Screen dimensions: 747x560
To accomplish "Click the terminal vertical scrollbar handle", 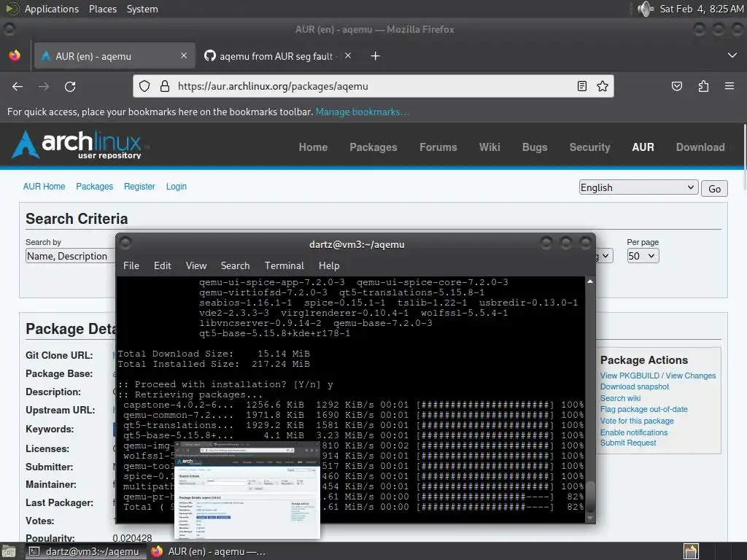I will (590, 497).
